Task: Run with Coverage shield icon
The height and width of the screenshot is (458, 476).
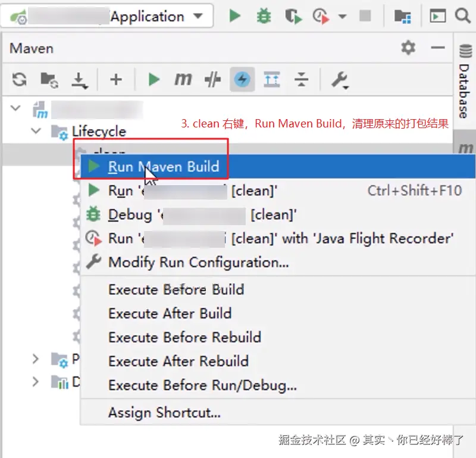Action: [x=293, y=17]
